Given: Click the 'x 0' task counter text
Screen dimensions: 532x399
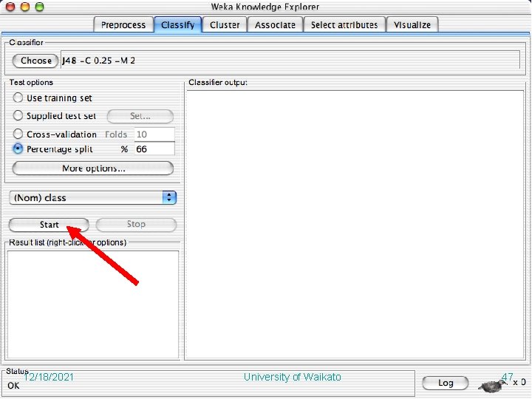Looking at the screenshot, I should coord(519,383).
